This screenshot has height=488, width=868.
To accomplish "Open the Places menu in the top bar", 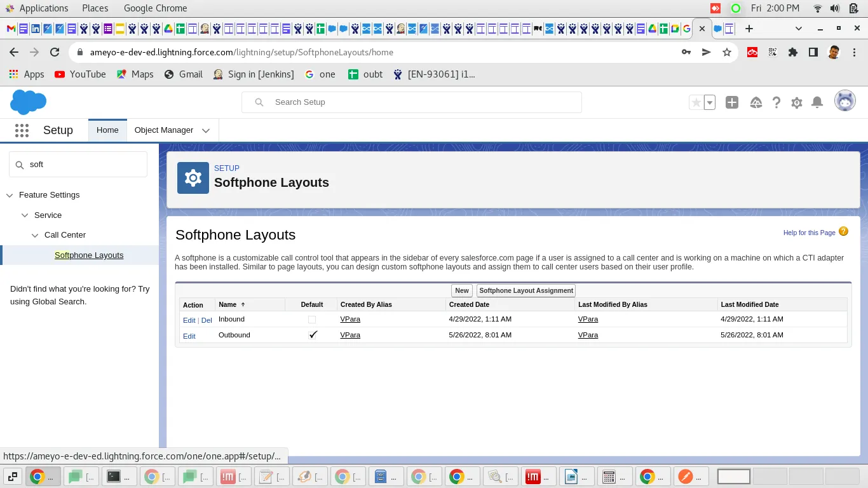I will point(95,8).
